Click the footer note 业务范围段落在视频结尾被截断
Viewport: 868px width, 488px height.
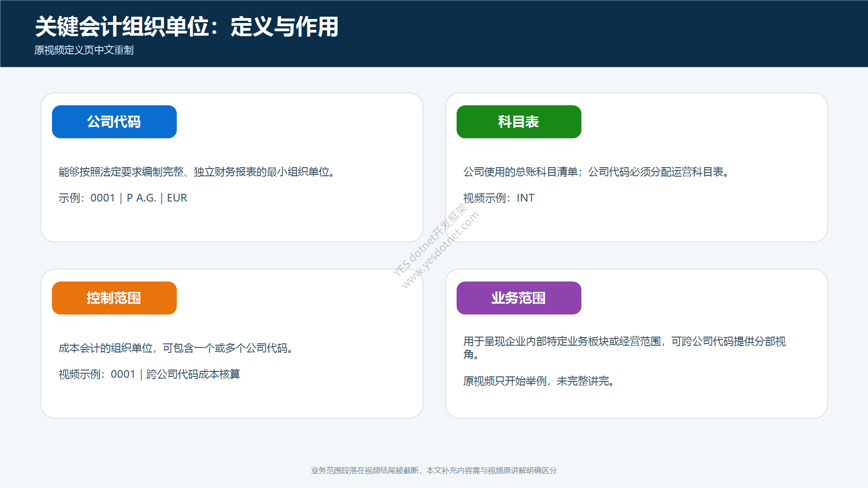(x=434, y=470)
